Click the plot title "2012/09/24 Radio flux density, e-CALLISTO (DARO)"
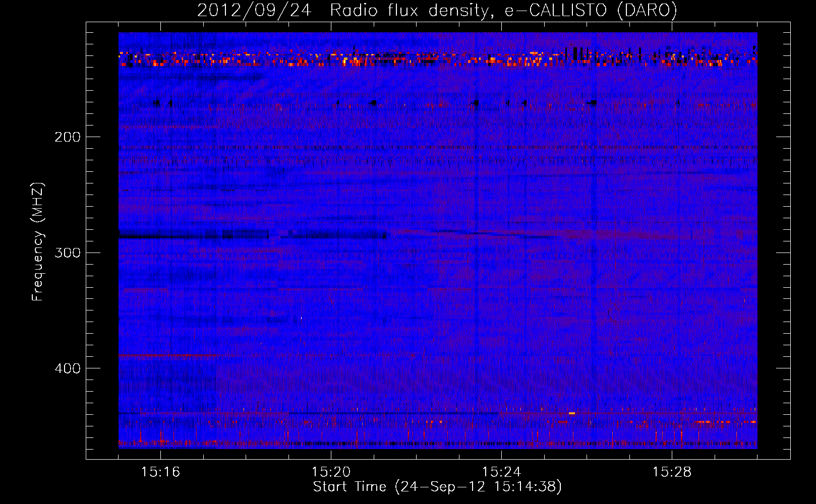816x504 pixels. 437,10
